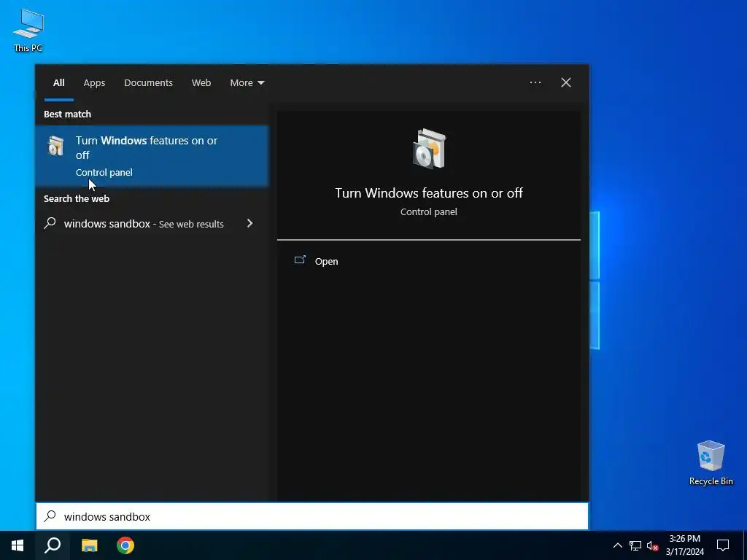Screen dimensions: 747x560
Task: Switch to the Web search tab
Action: click(x=201, y=83)
